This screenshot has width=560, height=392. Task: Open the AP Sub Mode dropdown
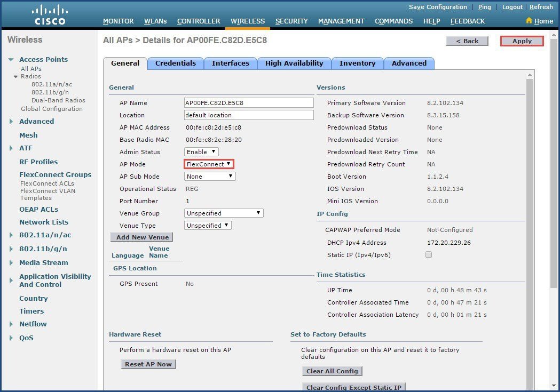[x=210, y=177]
